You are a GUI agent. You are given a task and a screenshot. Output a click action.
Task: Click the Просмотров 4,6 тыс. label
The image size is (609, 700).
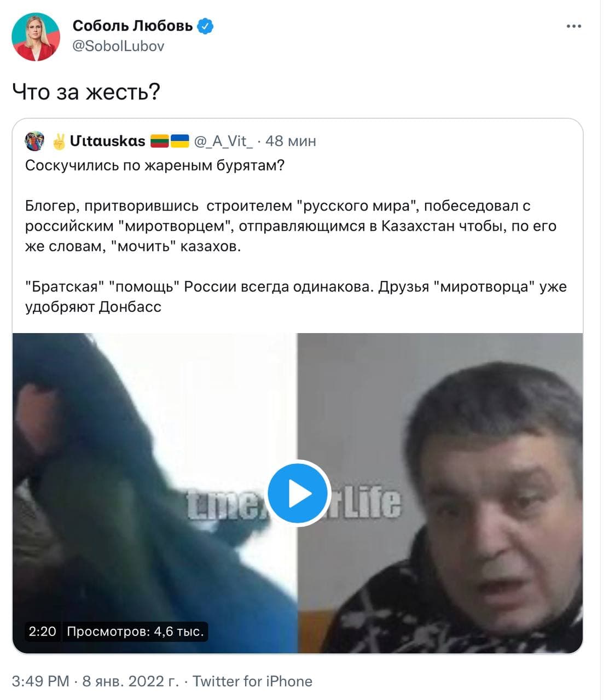(135, 632)
